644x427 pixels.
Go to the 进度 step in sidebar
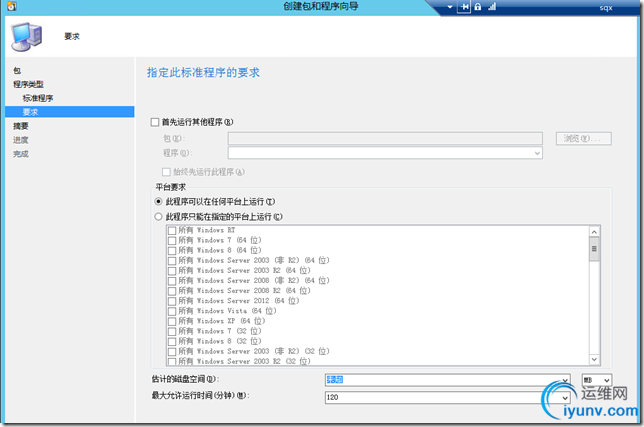click(21, 140)
